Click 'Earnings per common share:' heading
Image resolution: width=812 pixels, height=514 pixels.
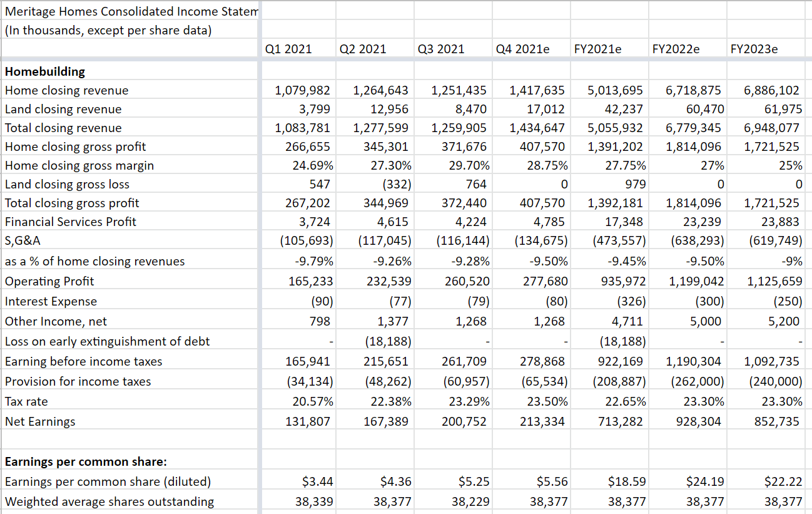pyautogui.click(x=86, y=462)
